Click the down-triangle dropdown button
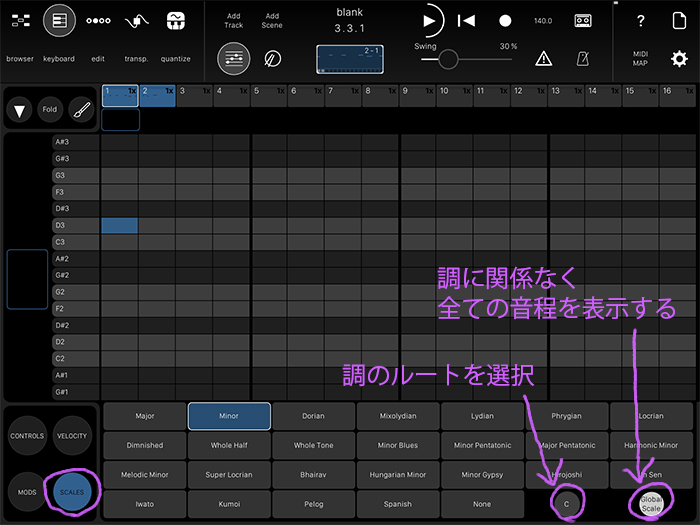The image size is (700, 525). click(19, 109)
